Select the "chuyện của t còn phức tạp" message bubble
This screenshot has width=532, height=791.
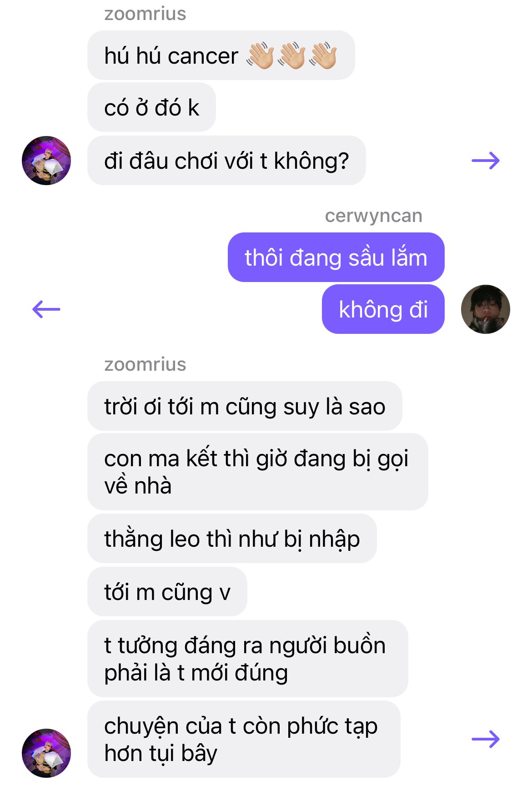tap(244, 739)
